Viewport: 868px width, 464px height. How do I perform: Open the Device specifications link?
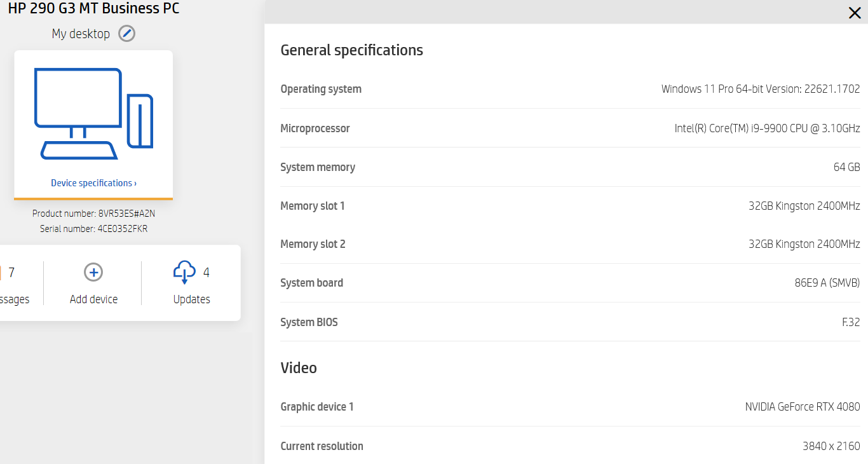coord(93,183)
